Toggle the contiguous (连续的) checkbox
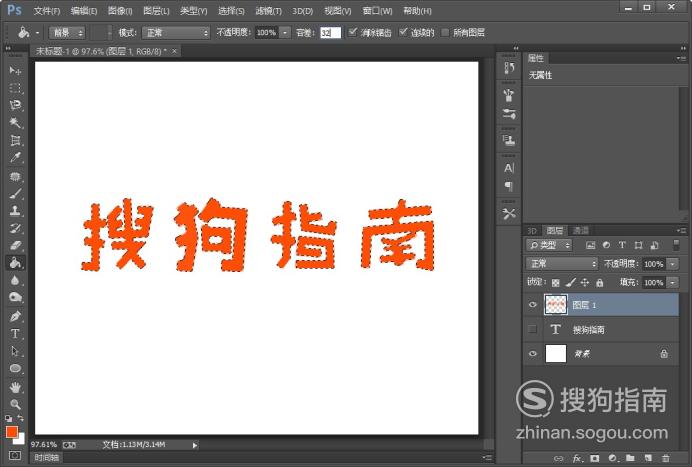The height and width of the screenshot is (467, 692). [402, 32]
